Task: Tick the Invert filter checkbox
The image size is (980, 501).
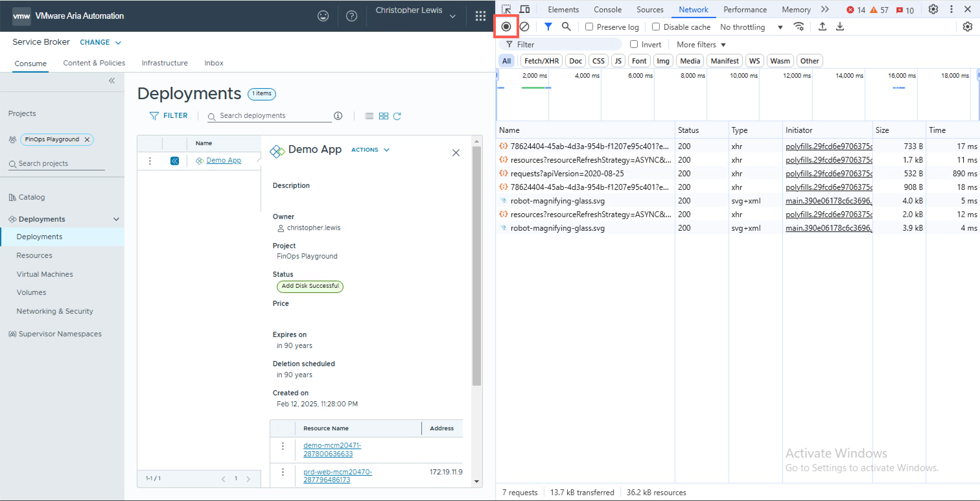Action: pyautogui.click(x=634, y=44)
